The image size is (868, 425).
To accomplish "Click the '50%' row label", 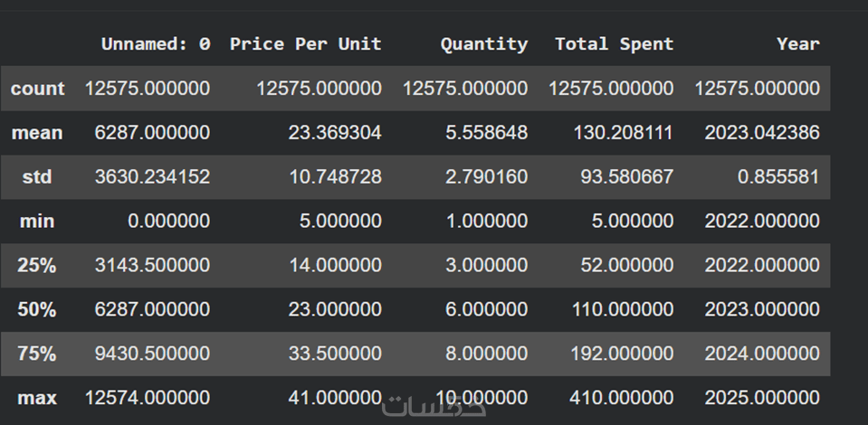I will 37,309.
